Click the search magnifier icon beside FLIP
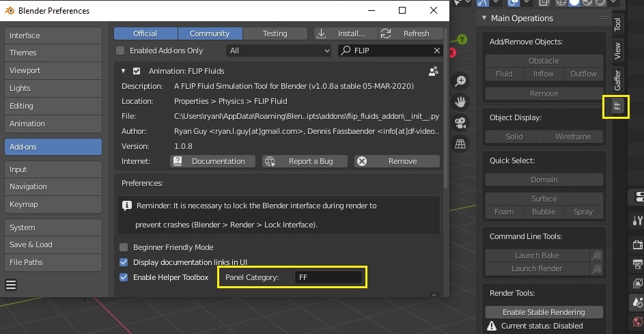The height and width of the screenshot is (334, 644). pos(346,50)
